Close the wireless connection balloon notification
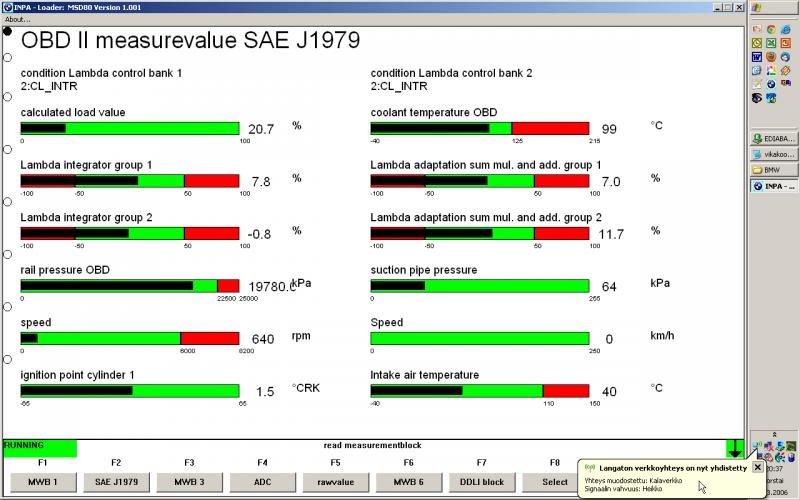 (x=757, y=467)
